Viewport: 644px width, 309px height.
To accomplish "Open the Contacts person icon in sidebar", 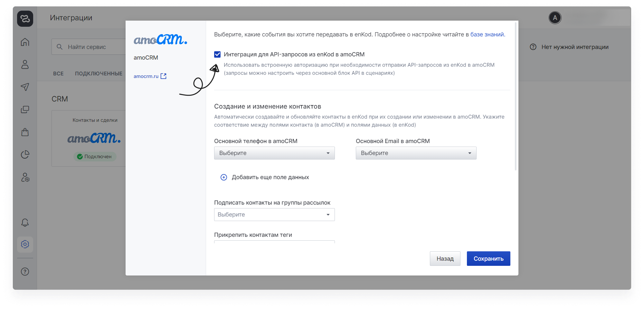I will [25, 64].
